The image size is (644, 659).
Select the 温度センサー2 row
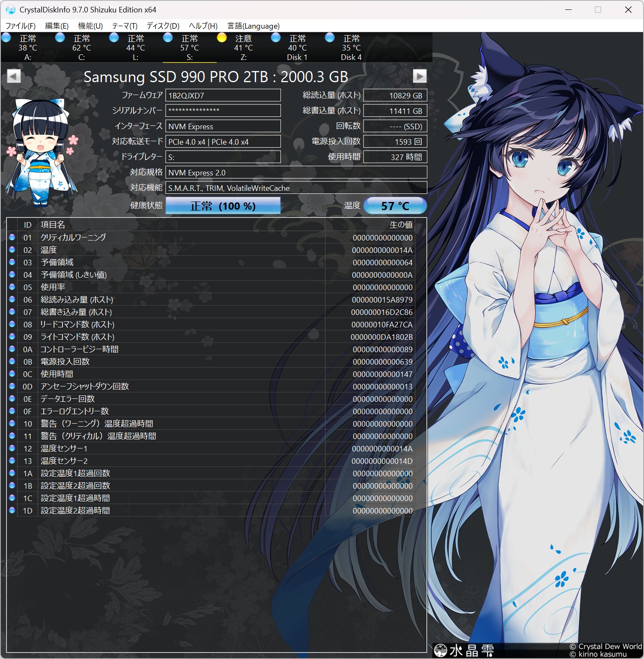(x=211, y=461)
